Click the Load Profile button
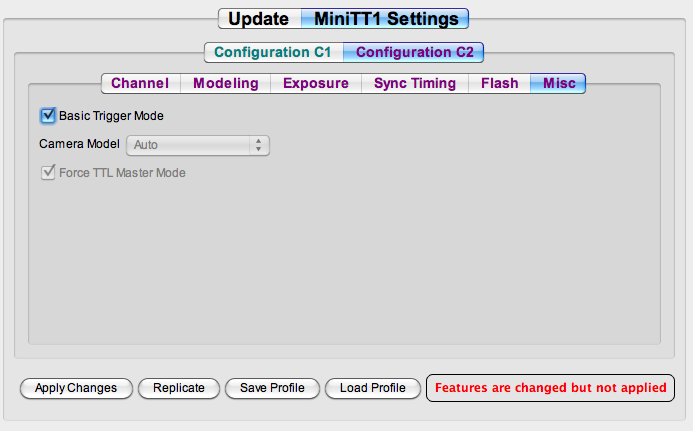This screenshot has height=431, width=693. [373, 388]
